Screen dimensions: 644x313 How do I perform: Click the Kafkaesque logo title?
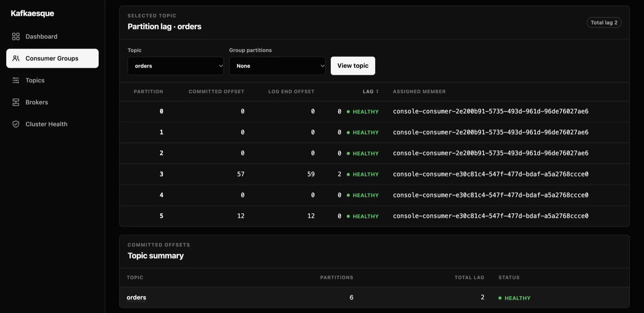32,13
